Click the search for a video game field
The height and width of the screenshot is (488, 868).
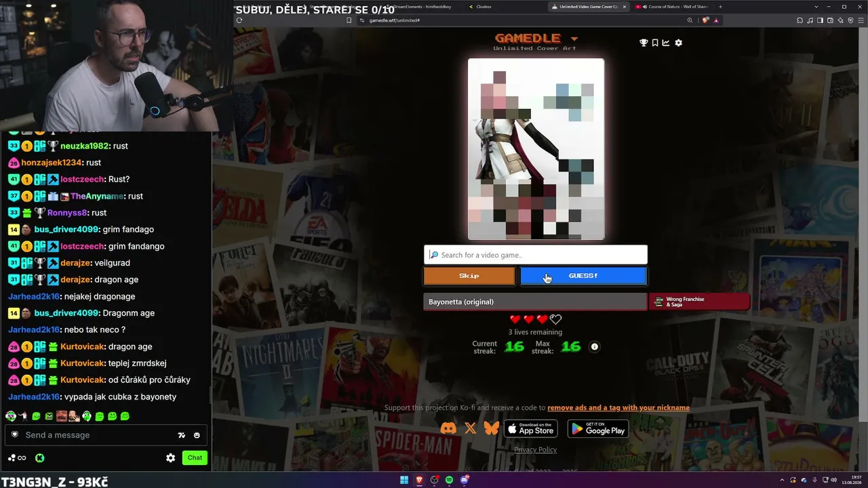[536, 255]
